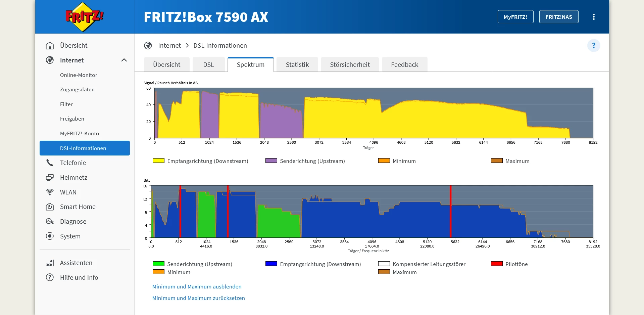Click green Senderichtung swatch in Bits legend

click(158, 264)
